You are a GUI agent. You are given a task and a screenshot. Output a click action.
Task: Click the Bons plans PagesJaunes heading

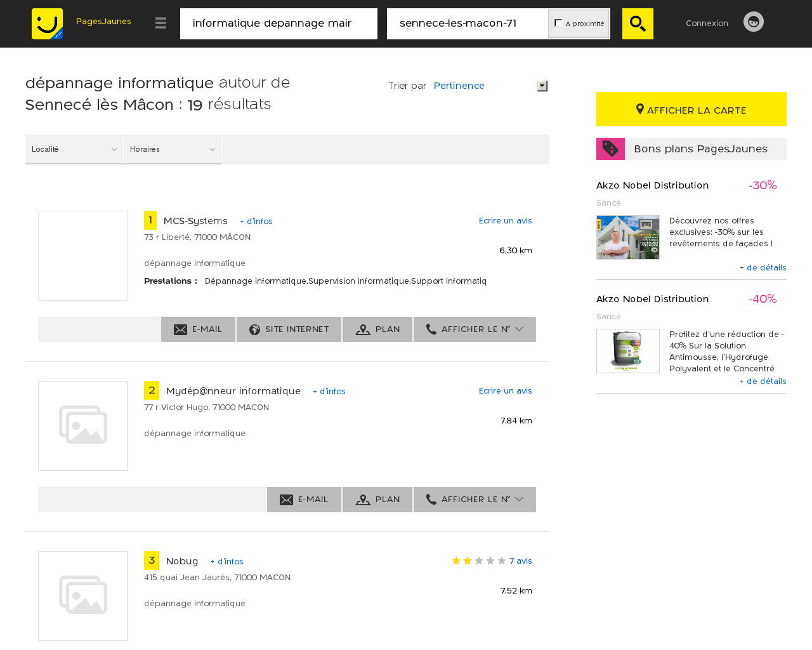point(700,149)
